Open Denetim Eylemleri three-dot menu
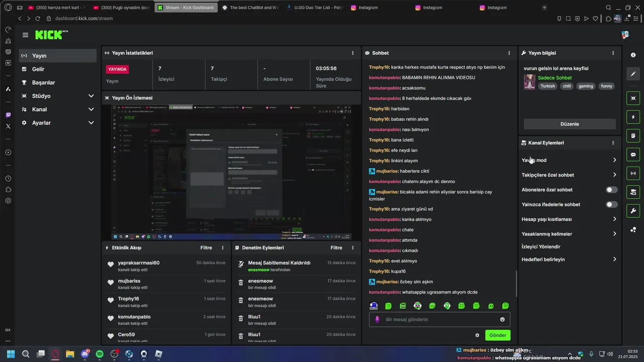644x362 pixels. point(353,248)
